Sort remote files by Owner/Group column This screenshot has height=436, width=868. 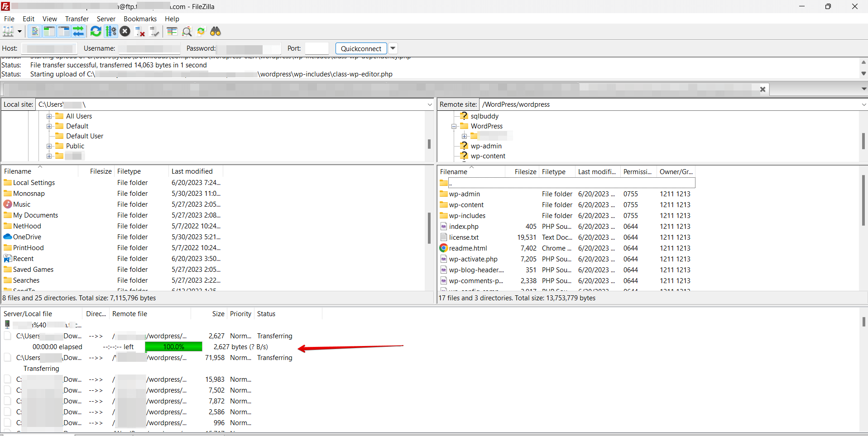click(676, 172)
